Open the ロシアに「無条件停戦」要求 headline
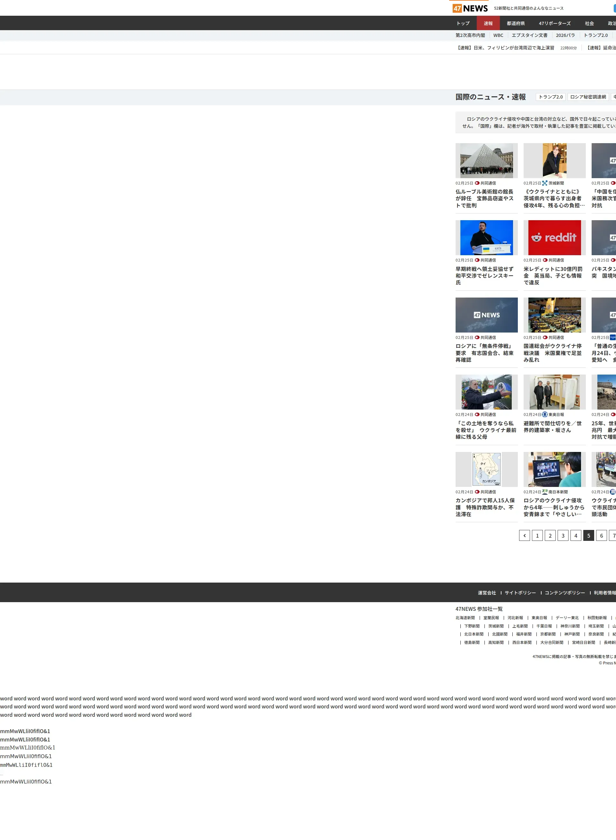Screen dimensions: 616x840 [x=485, y=353]
